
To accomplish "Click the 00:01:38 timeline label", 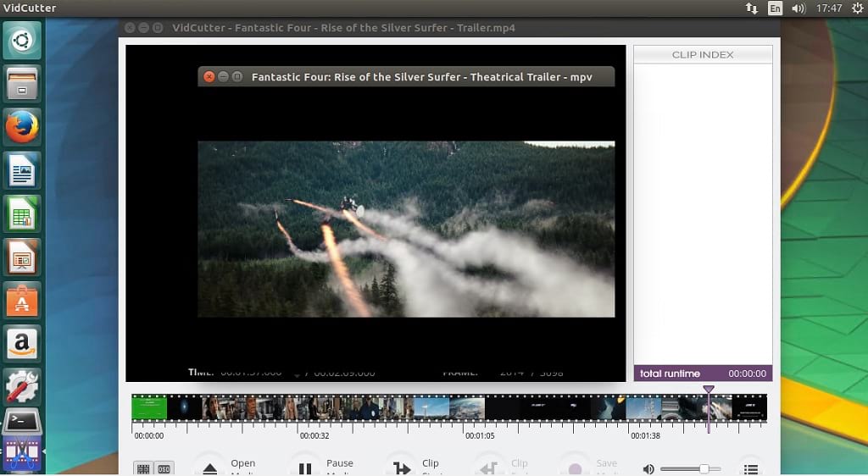I will tap(645, 435).
